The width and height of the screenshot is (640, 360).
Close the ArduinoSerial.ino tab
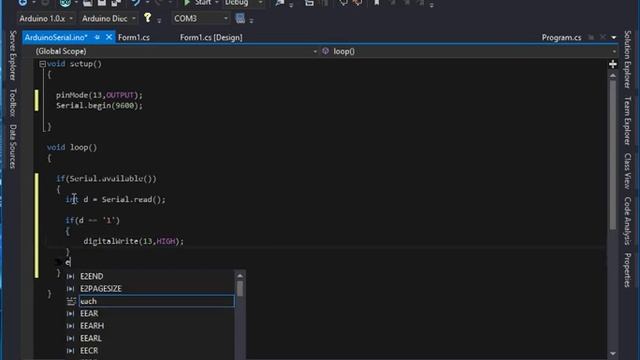109,37
